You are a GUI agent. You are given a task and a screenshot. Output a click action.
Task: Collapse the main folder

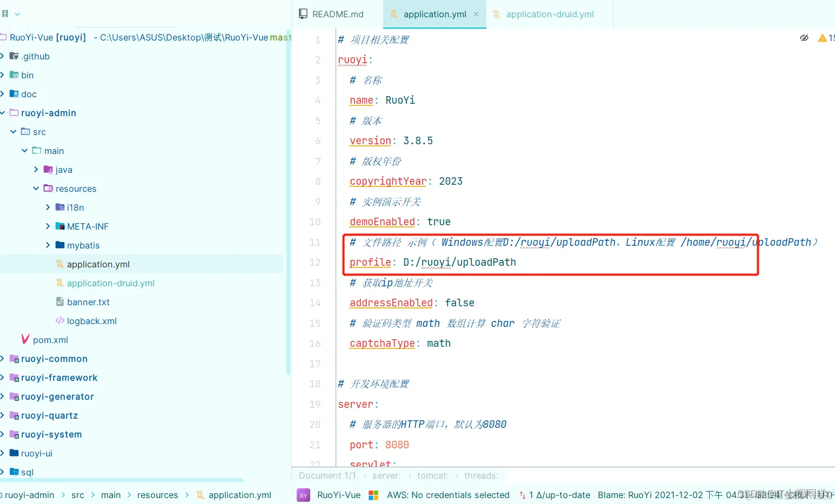point(25,151)
